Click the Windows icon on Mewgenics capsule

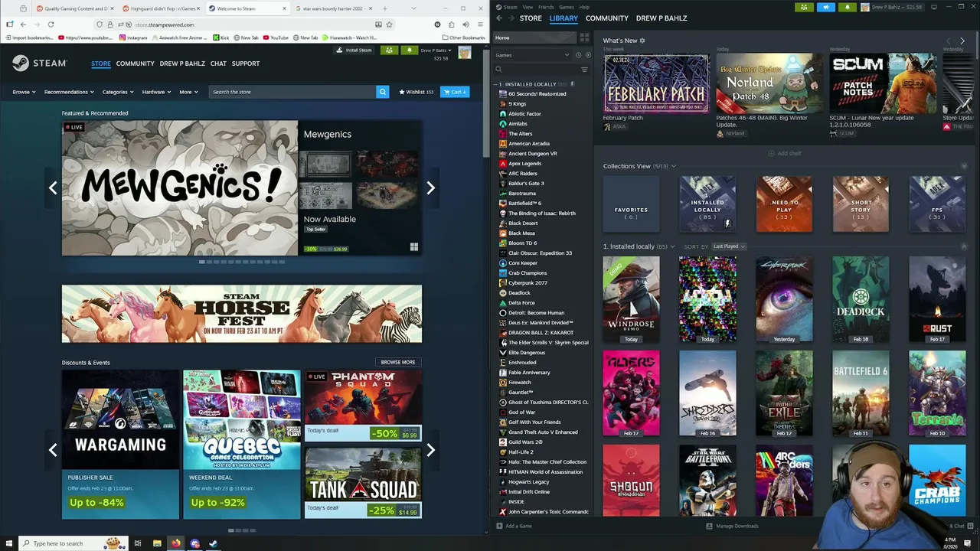click(413, 247)
